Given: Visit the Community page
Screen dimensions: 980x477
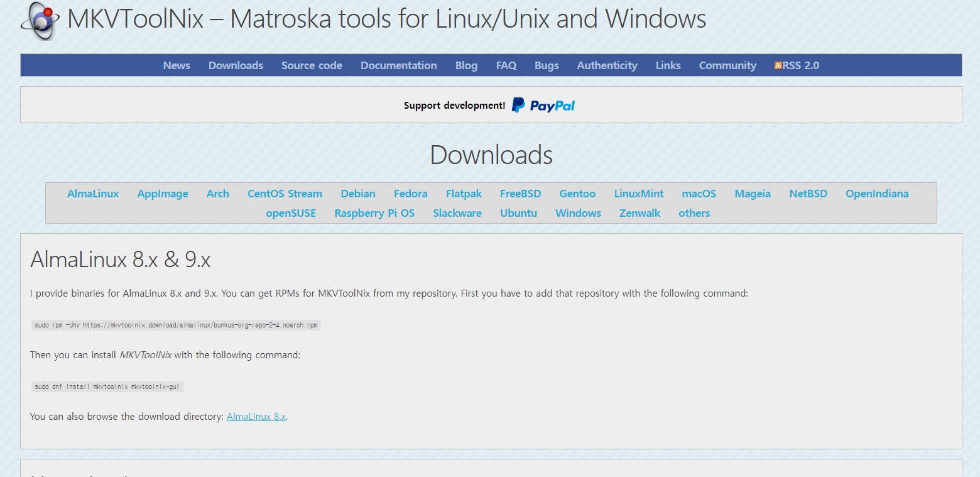Looking at the screenshot, I should pos(727,65).
